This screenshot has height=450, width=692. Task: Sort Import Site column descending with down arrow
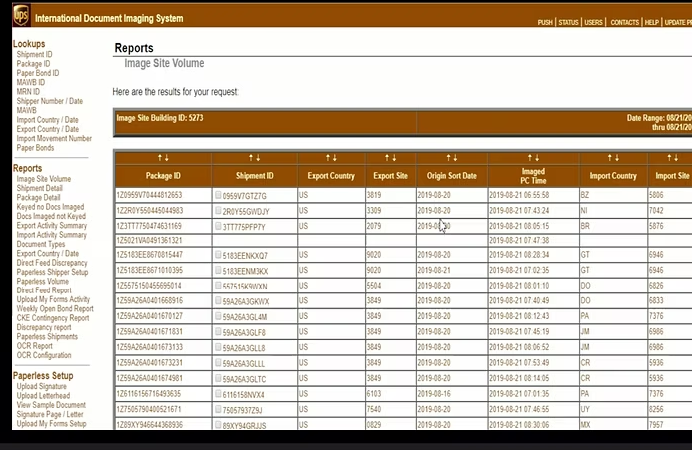tap(676, 158)
